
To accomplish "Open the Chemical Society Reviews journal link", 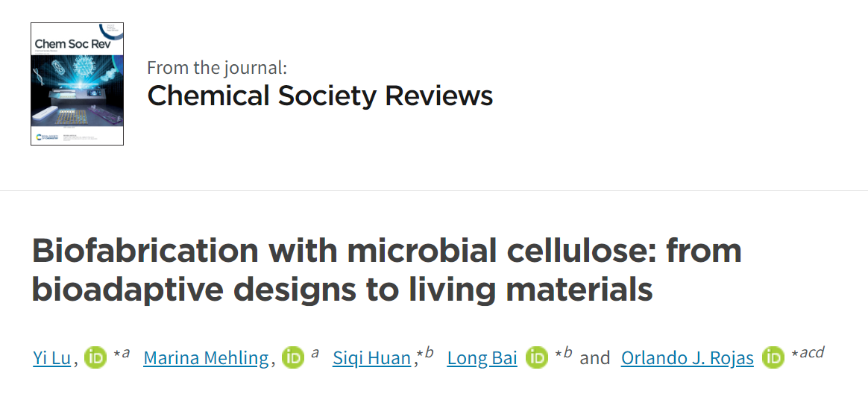I will (x=320, y=96).
